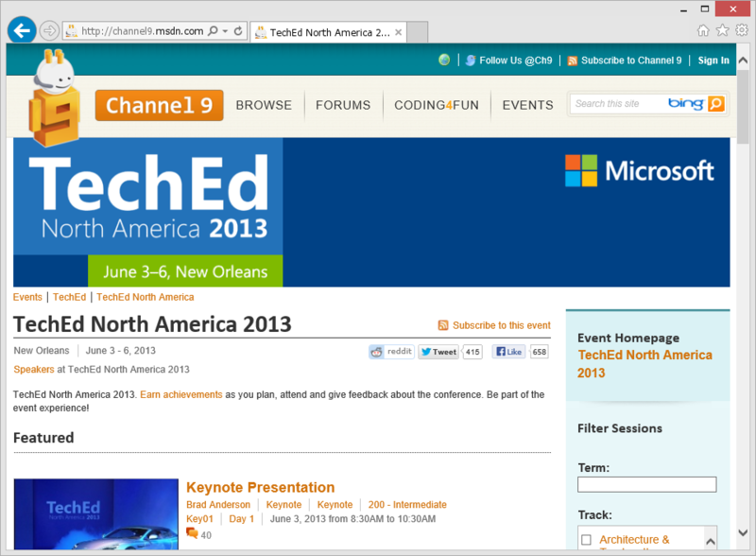Click the Microsoft logo in banner
Viewport: 756px width, 556px height.
[640, 171]
